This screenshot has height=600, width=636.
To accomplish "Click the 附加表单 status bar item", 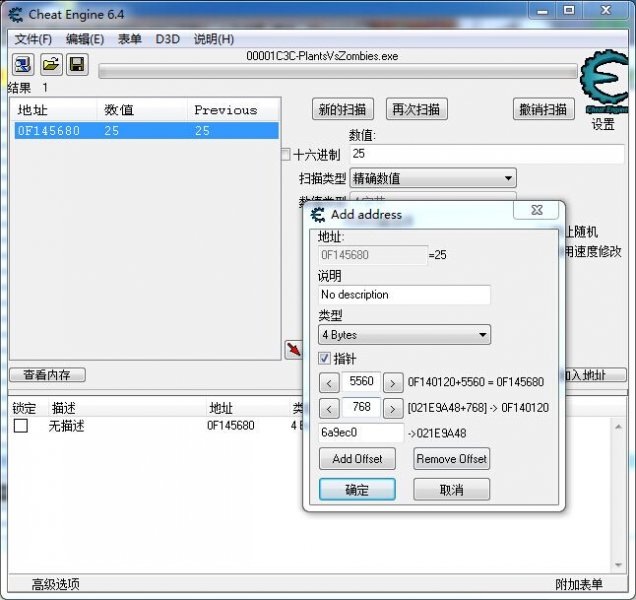I will point(579,584).
